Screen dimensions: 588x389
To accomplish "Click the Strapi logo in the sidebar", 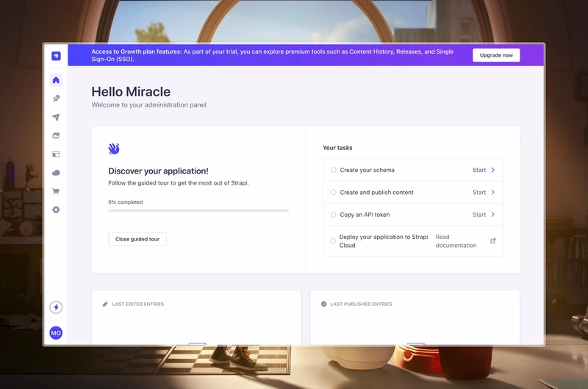I will (56, 56).
